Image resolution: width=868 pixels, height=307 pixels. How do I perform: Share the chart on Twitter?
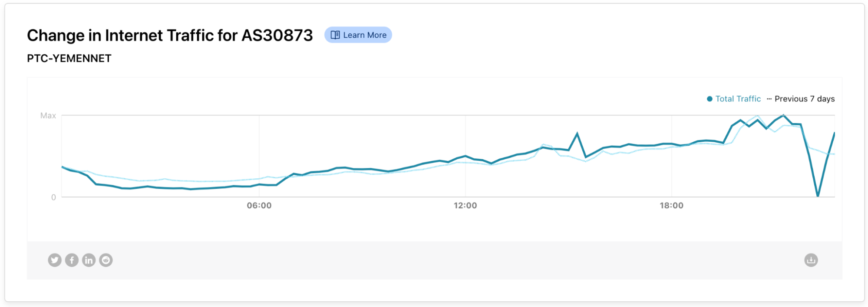point(55,260)
